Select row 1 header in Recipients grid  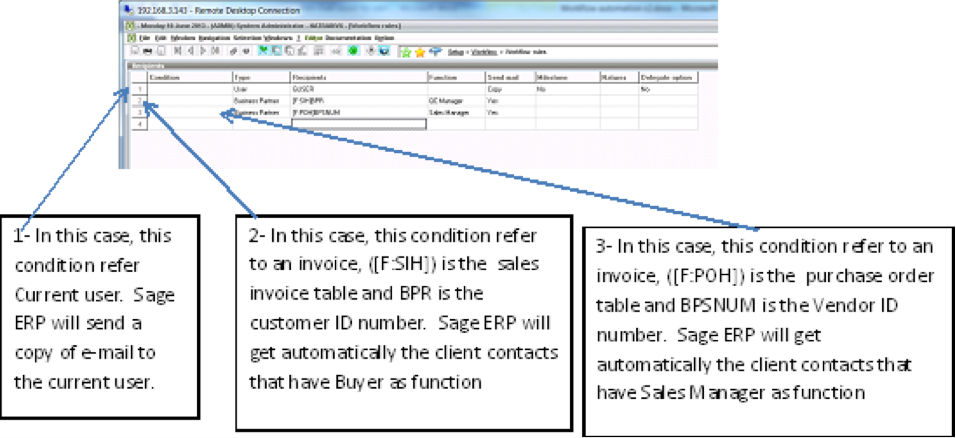(x=139, y=89)
